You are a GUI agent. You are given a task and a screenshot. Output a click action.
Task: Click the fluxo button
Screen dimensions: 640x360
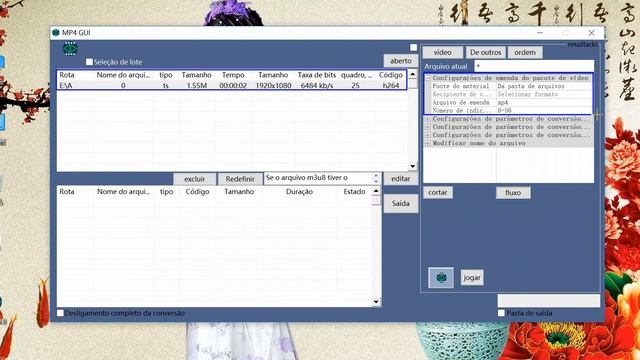pyautogui.click(x=513, y=192)
